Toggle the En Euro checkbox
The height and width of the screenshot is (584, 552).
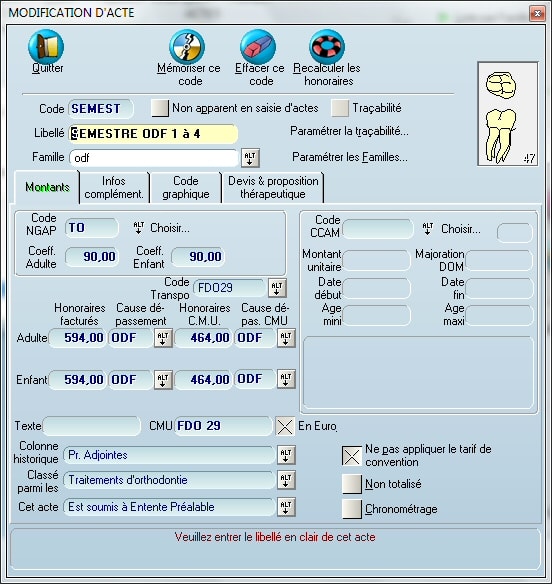pos(285,426)
